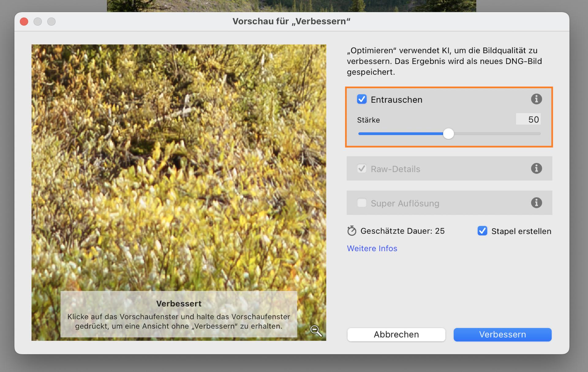Click the stopwatch icon by Geschätzte Dauer
Screen dimensions: 588x372
point(352,231)
